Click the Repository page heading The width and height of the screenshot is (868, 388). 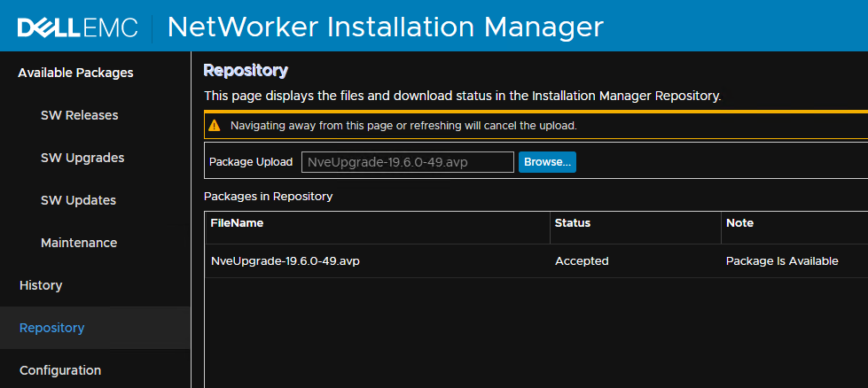tap(246, 70)
